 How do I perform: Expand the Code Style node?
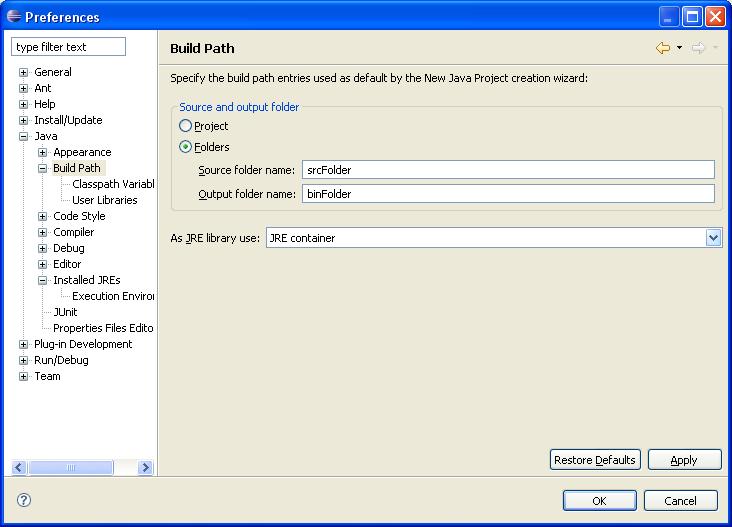point(42,216)
